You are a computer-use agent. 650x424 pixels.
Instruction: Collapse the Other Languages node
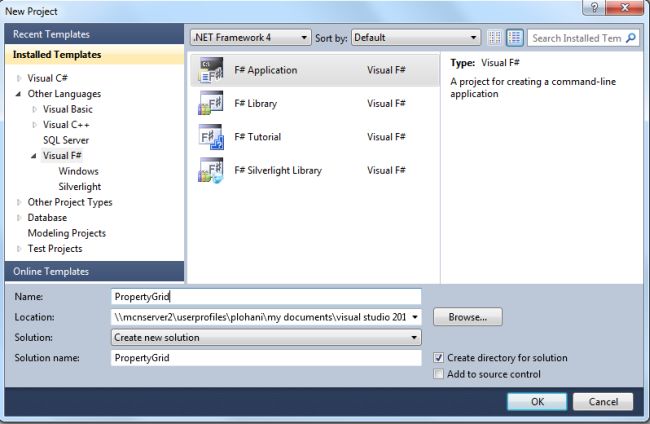click(19, 94)
